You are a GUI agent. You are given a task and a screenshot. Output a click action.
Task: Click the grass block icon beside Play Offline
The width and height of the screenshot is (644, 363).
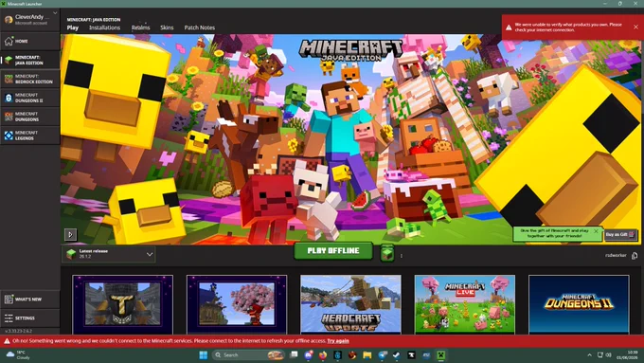pyautogui.click(x=387, y=254)
